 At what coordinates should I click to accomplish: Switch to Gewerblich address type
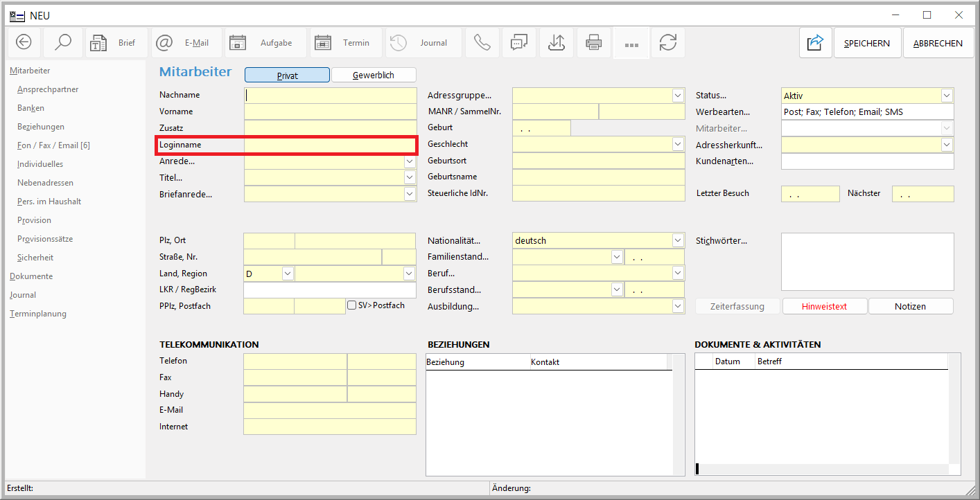(x=374, y=75)
